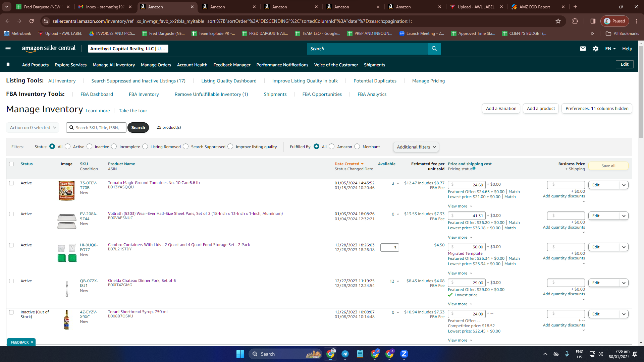Open Edit dropdown arrow for Vollrath Sheet Pans
The width and height of the screenshot is (644, 362).
[624, 216]
